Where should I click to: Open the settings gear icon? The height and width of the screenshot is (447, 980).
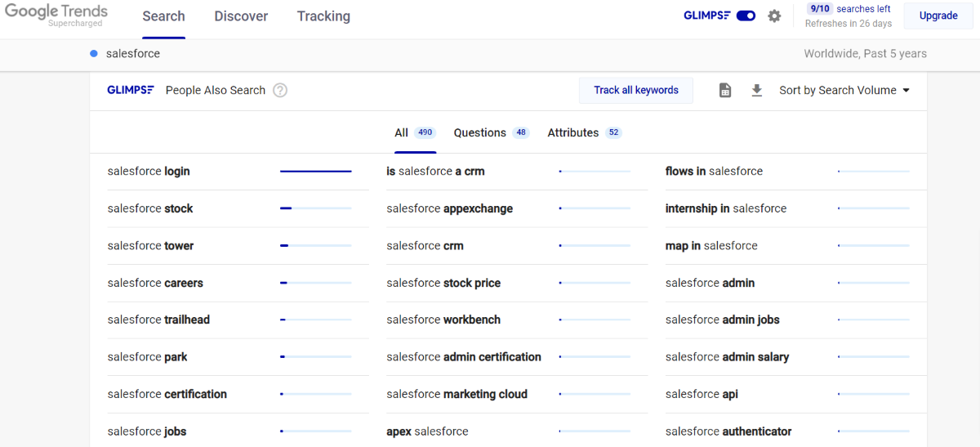coord(774,16)
